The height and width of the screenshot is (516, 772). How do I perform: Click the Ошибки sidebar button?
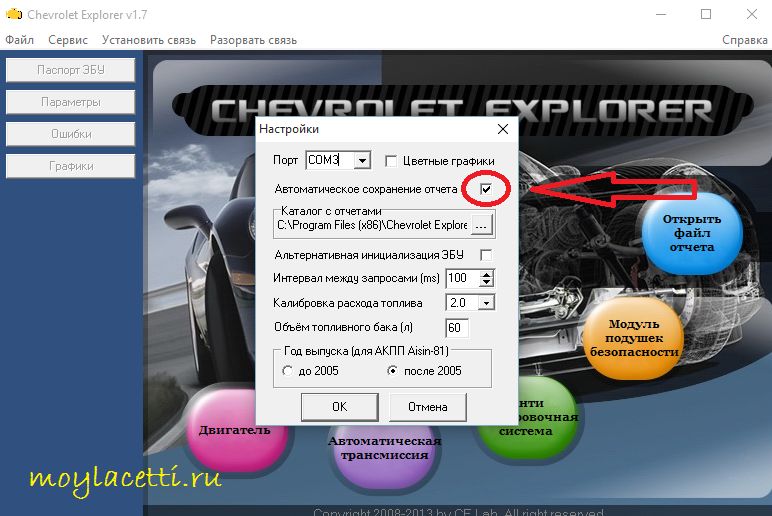coord(70,134)
